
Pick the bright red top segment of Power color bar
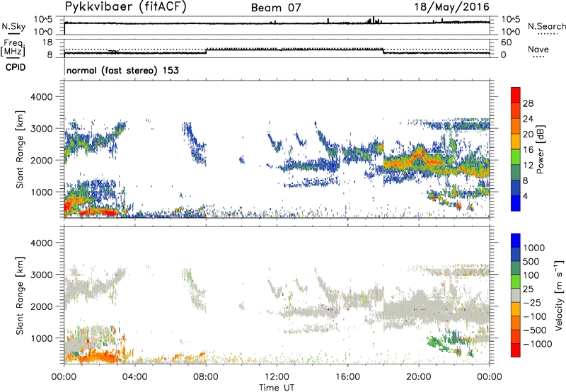pos(516,95)
